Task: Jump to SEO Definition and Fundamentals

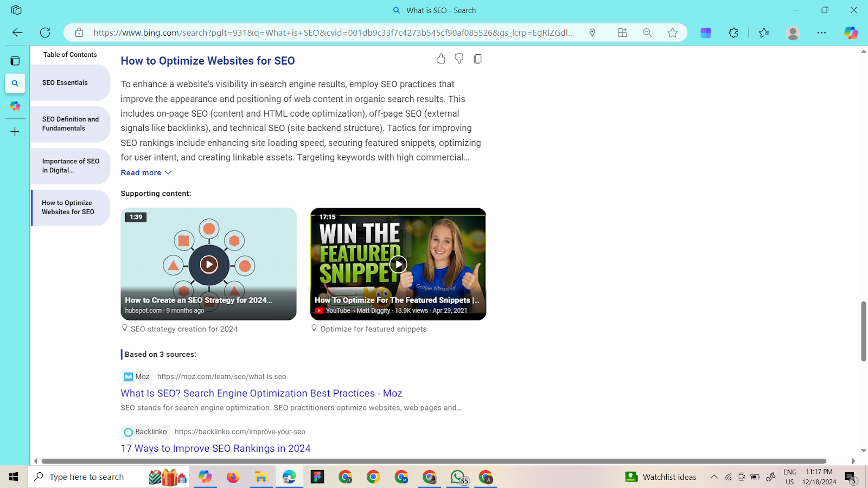Action: (x=71, y=124)
